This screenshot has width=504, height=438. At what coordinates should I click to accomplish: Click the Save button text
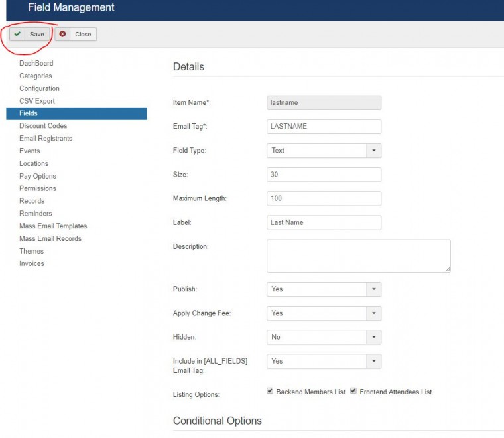point(37,34)
